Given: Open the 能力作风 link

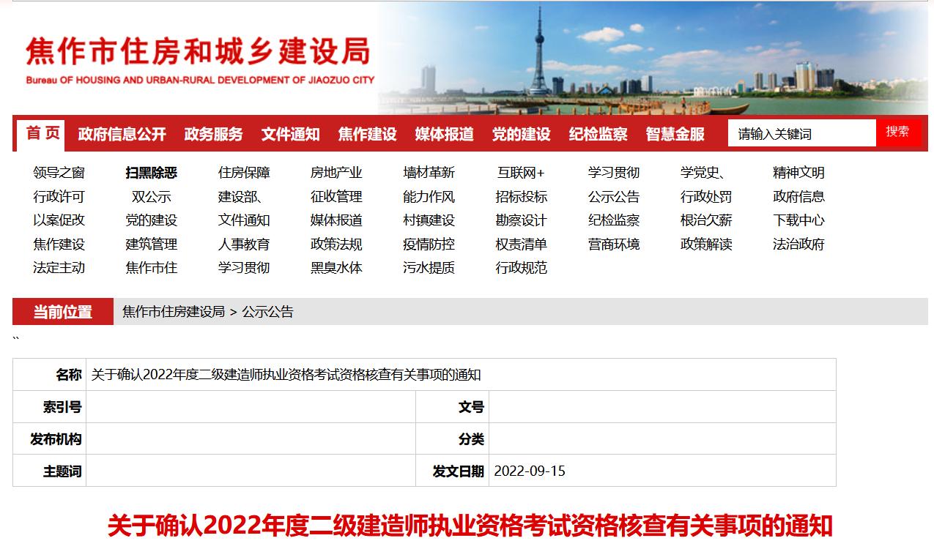Looking at the screenshot, I should [x=429, y=197].
